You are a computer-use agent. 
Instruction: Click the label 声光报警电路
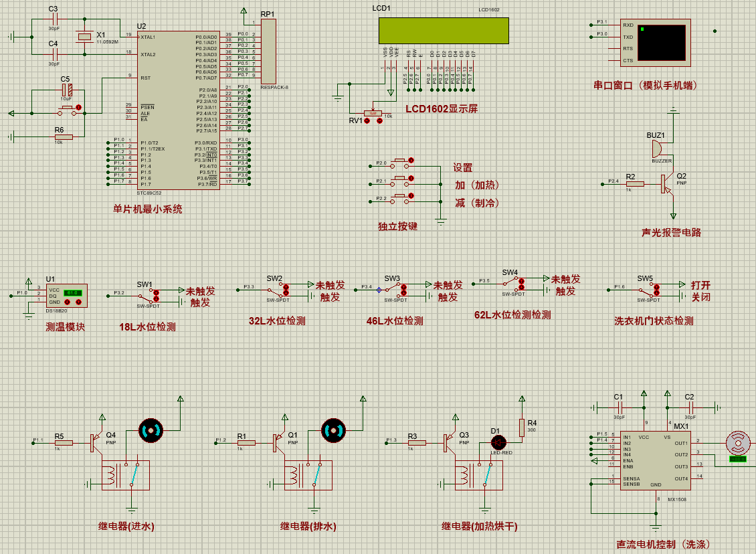click(x=671, y=232)
